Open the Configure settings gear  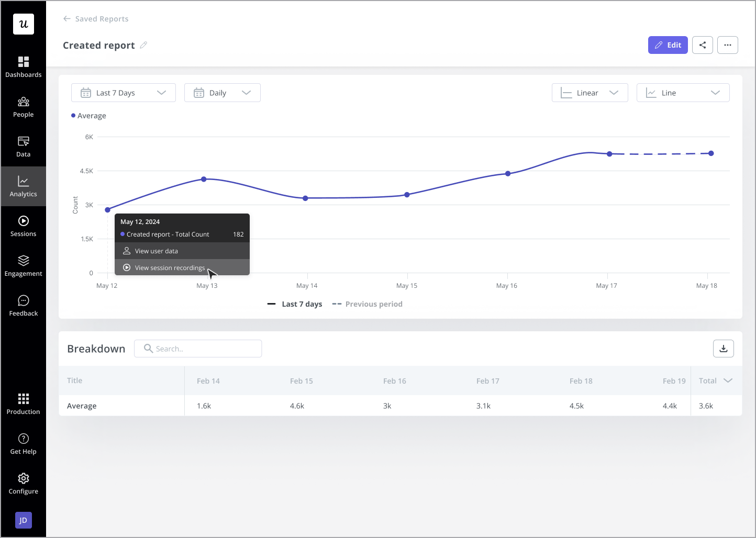pyautogui.click(x=24, y=484)
